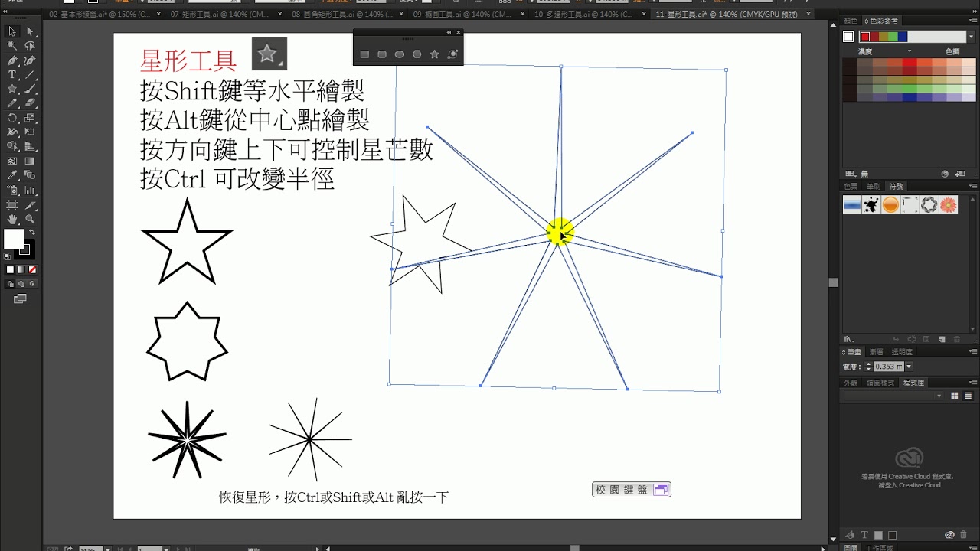Open Symbols panel menu
The height and width of the screenshot is (551, 980).
[x=973, y=186]
